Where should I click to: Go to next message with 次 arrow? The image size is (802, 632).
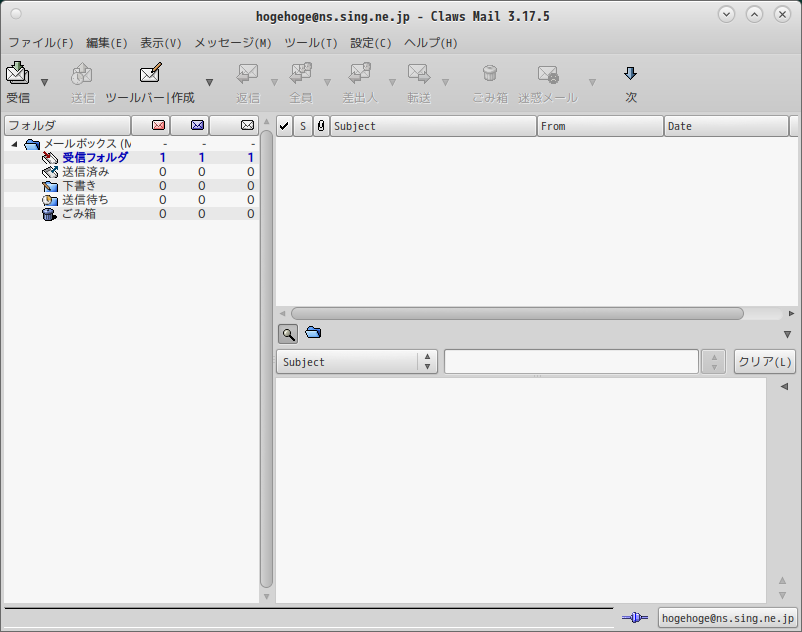pyautogui.click(x=631, y=74)
